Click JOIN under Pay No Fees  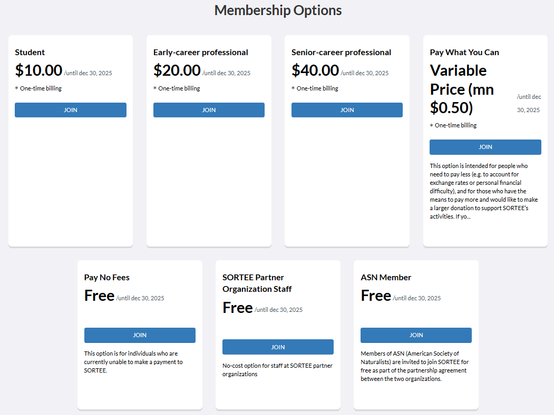pos(140,335)
